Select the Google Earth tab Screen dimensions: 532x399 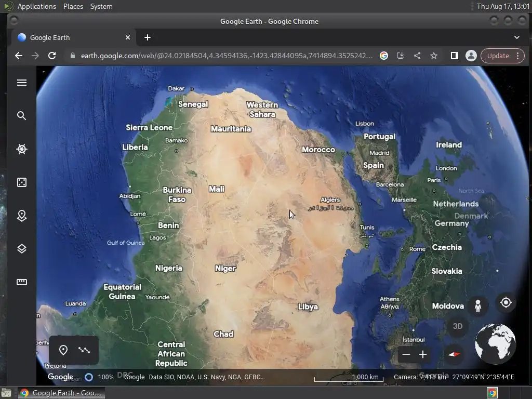tap(74, 37)
